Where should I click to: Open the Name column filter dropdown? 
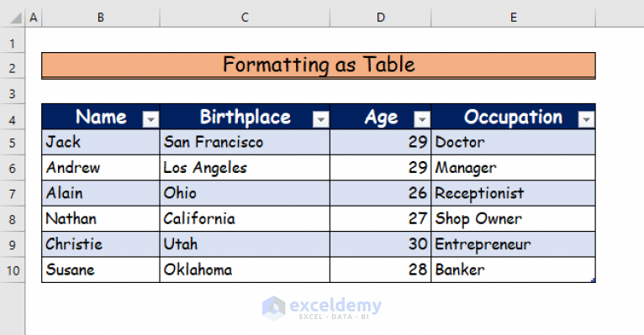[x=150, y=119]
